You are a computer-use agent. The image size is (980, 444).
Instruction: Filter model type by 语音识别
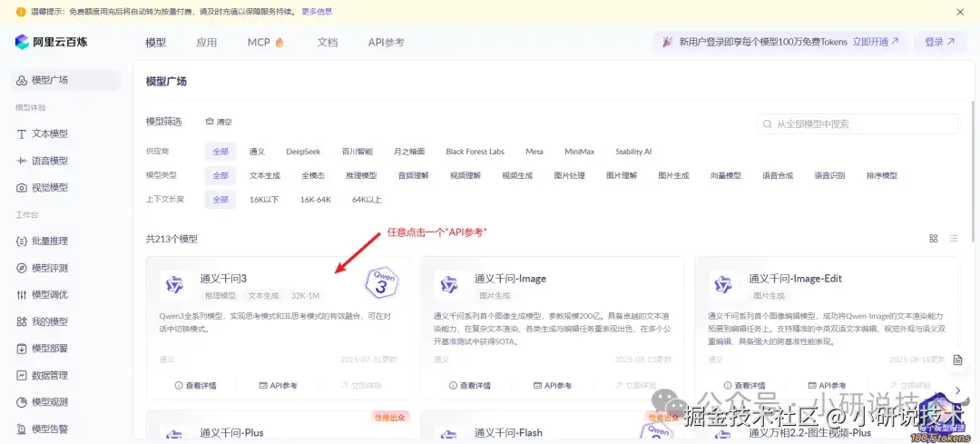tap(830, 176)
